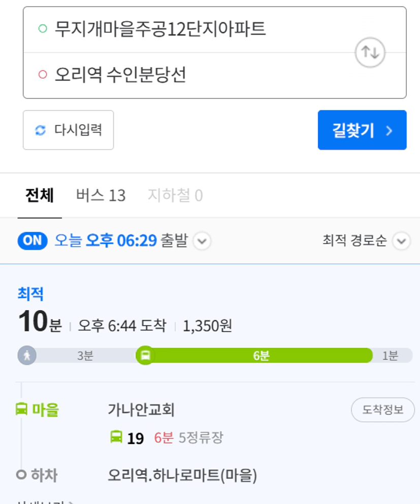This screenshot has width=420, height=504.
Task: Select the 전체 tab
Action: point(40,195)
